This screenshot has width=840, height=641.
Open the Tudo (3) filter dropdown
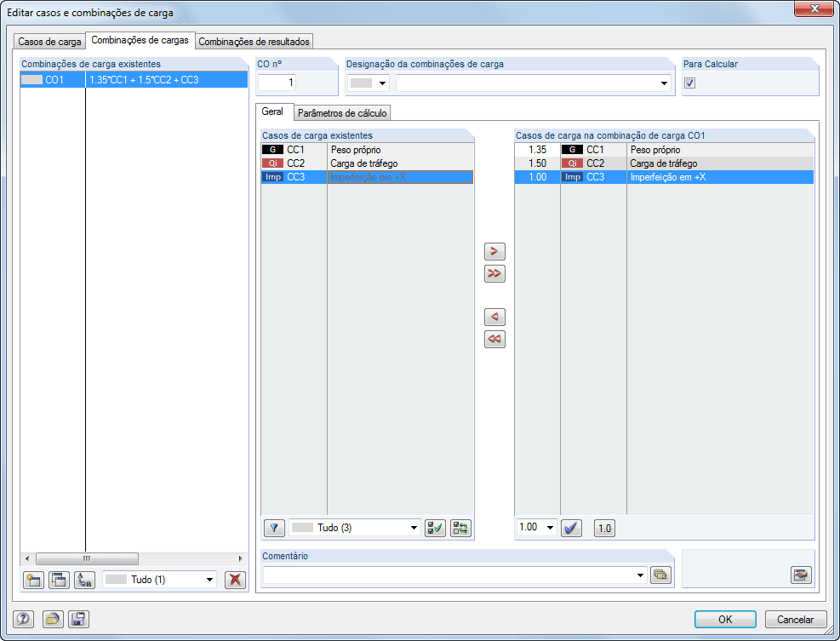click(x=355, y=528)
